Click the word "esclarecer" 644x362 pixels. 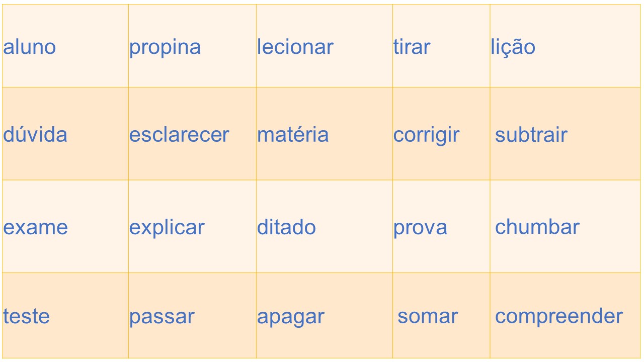[x=179, y=135]
